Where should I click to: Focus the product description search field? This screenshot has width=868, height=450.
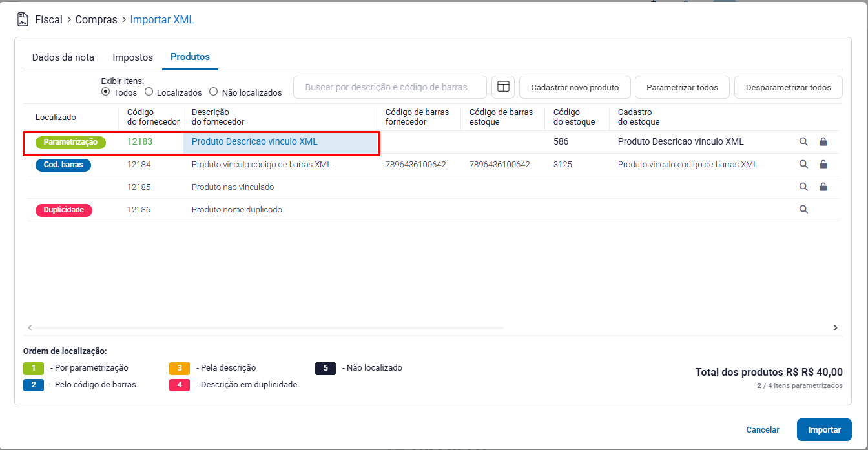389,87
